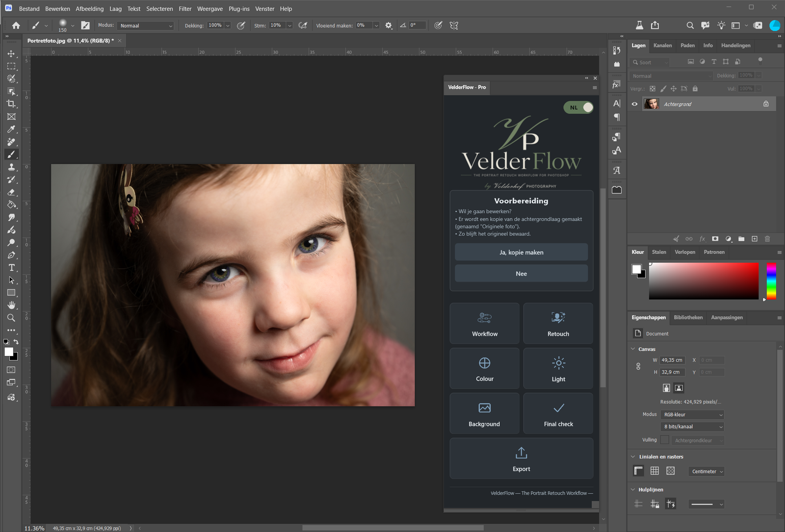Toggle Quick Mask mode
This screenshot has height=532, width=785.
11,370
